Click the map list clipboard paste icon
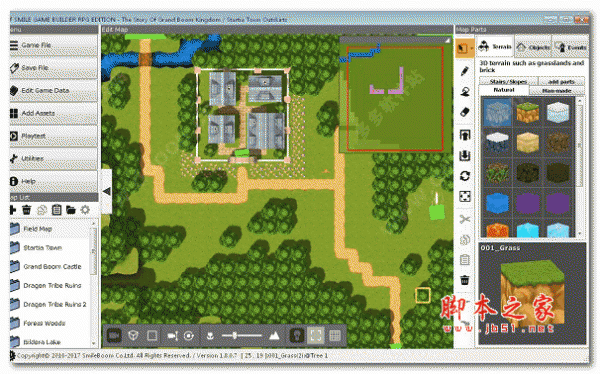The height and width of the screenshot is (374, 600). pos(56,210)
